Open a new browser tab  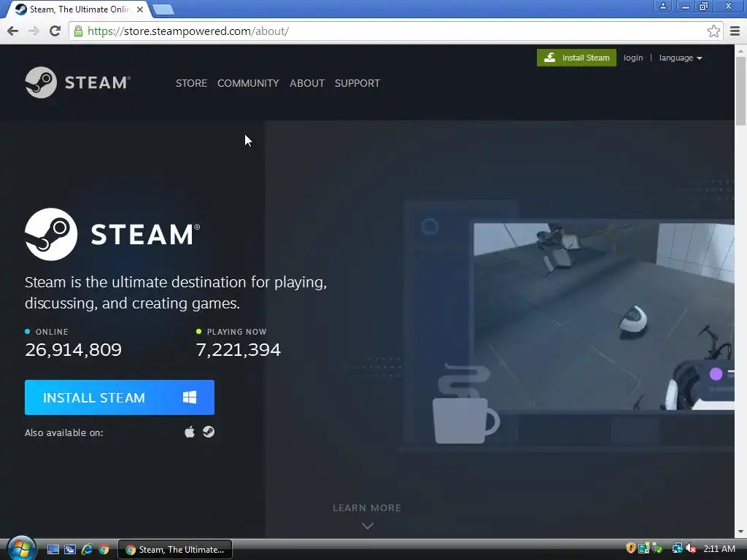(x=163, y=9)
